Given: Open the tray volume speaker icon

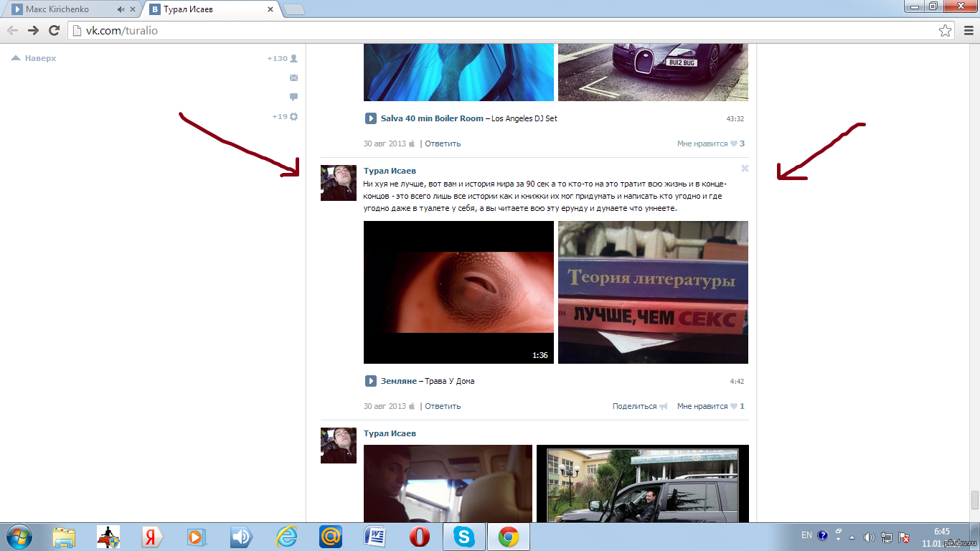Looking at the screenshot, I should pos(869,537).
